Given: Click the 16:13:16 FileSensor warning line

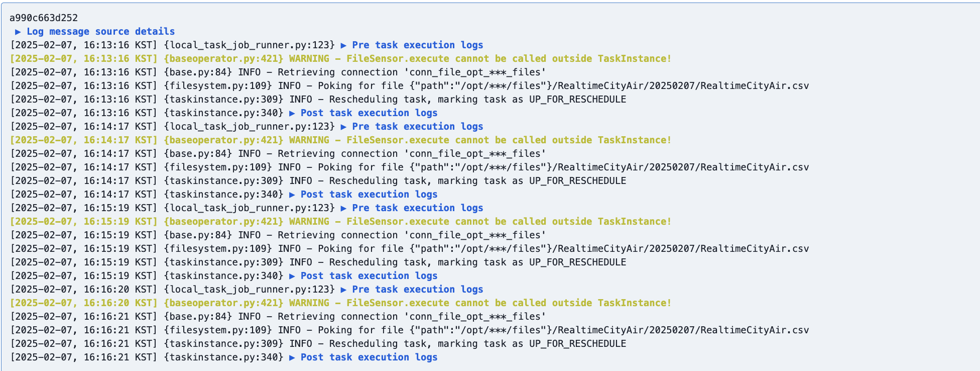Looking at the screenshot, I should tap(340, 59).
